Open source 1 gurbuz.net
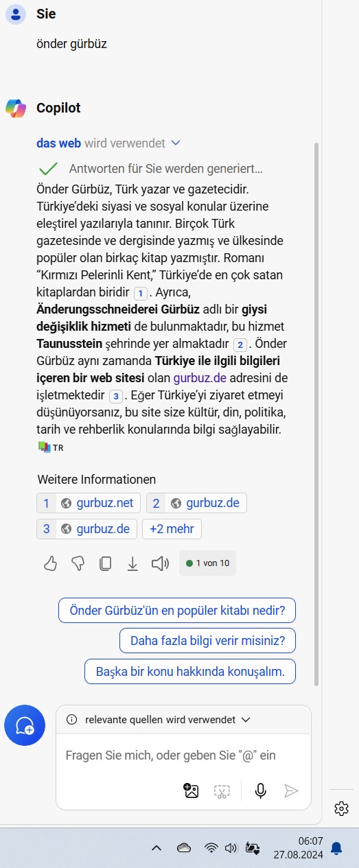Image resolution: width=359 pixels, height=868 pixels. (89, 503)
